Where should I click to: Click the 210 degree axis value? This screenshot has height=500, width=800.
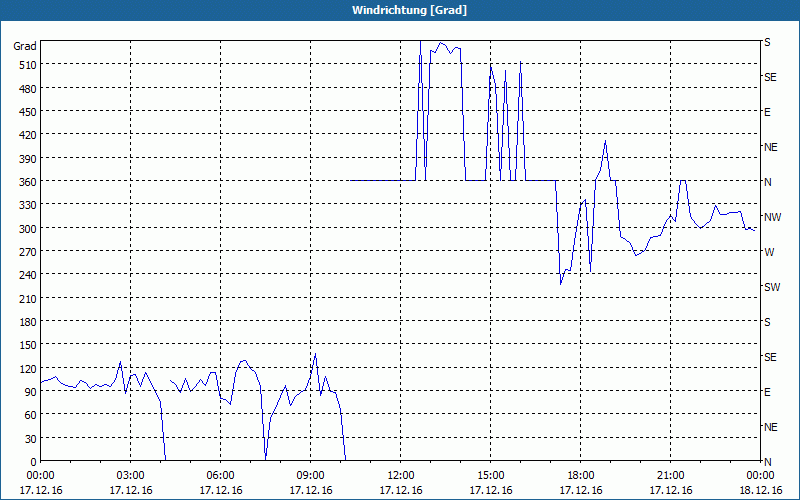28,299
